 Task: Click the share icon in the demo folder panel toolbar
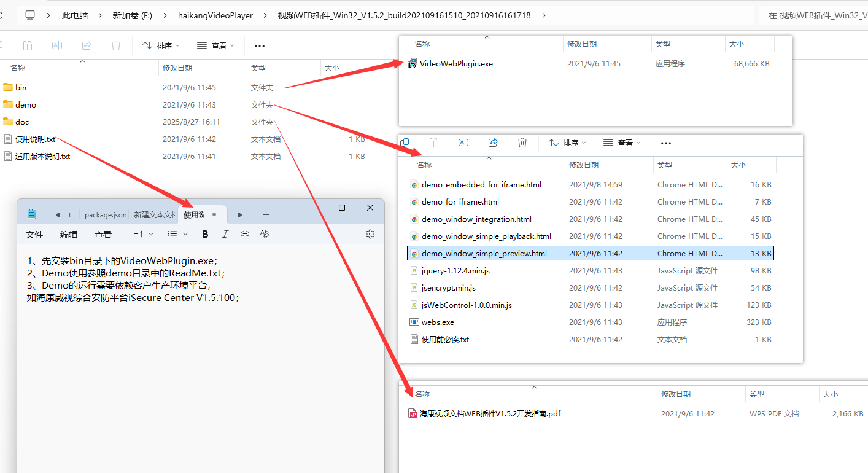point(493,143)
